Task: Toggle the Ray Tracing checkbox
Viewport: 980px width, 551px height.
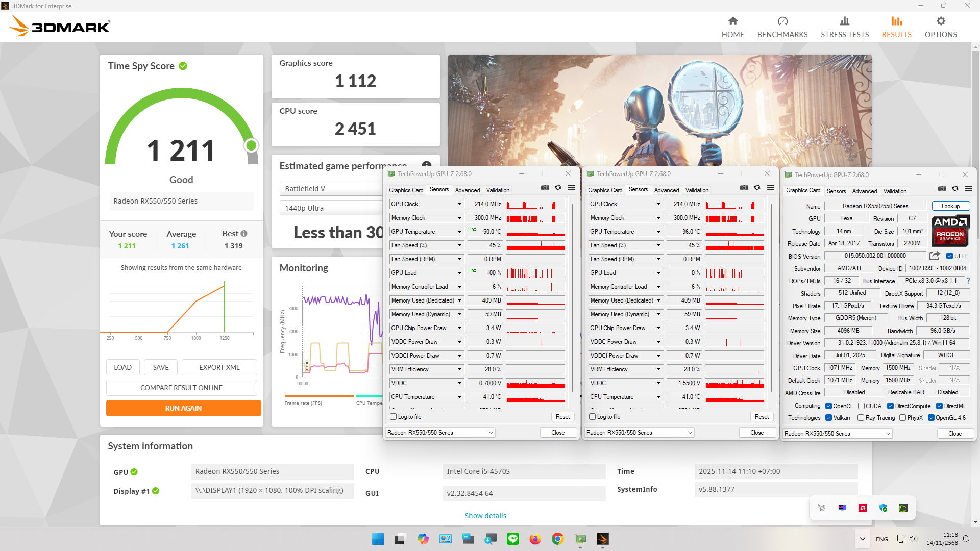Action: [861, 418]
